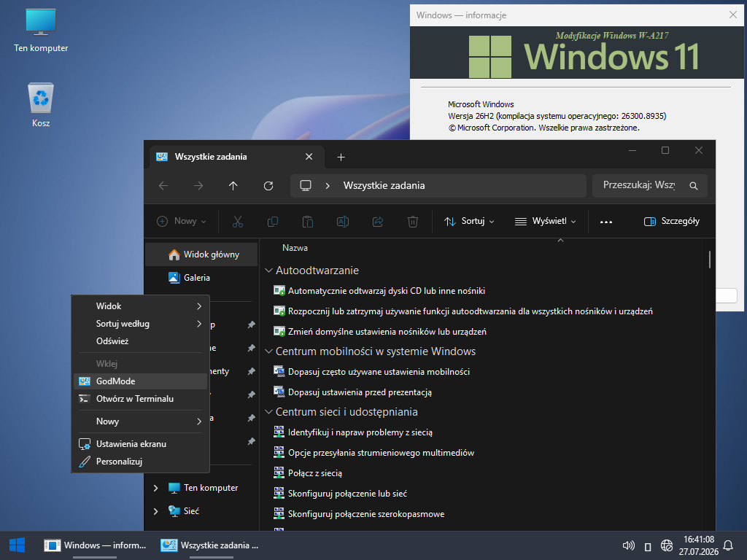Open the Sortuj dropdown

click(x=469, y=222)
